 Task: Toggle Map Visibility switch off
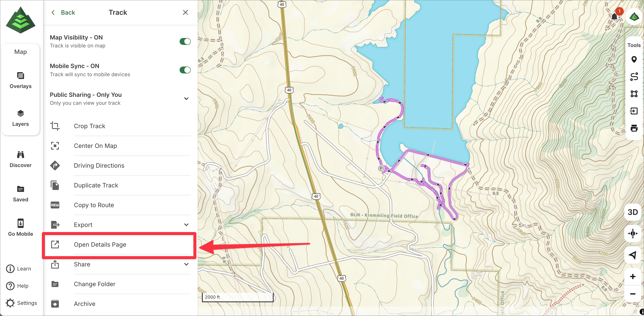(x=185, y=41)
